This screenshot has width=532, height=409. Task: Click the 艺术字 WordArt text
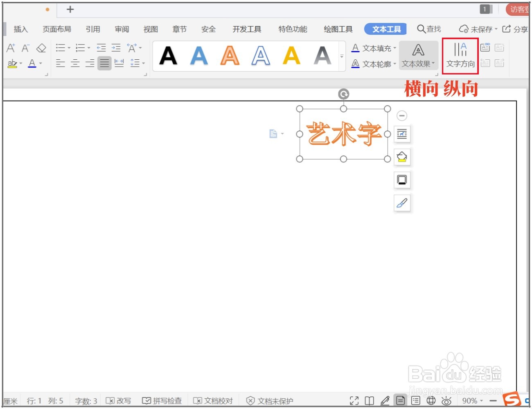pyautogui.click(x=344, y=134)
